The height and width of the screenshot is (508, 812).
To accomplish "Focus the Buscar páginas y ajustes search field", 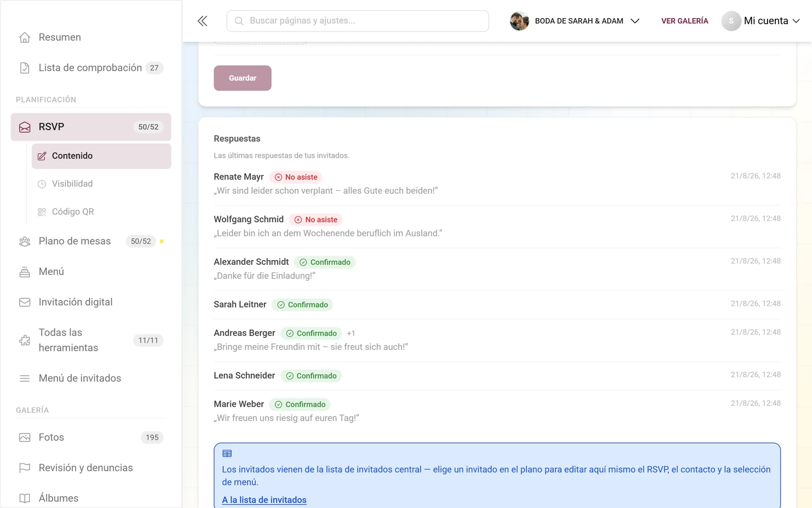I will [358, 21].
